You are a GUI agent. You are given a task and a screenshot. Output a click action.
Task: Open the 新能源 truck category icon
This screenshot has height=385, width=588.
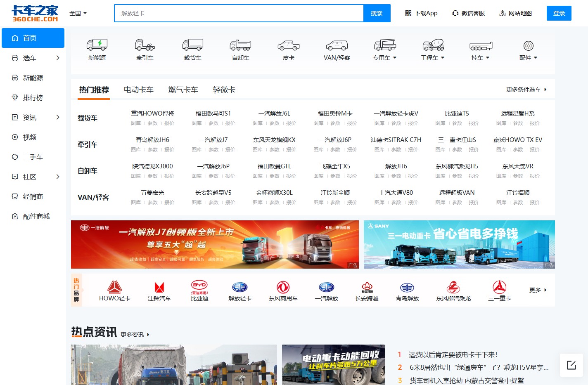click(x=97, y=45)
